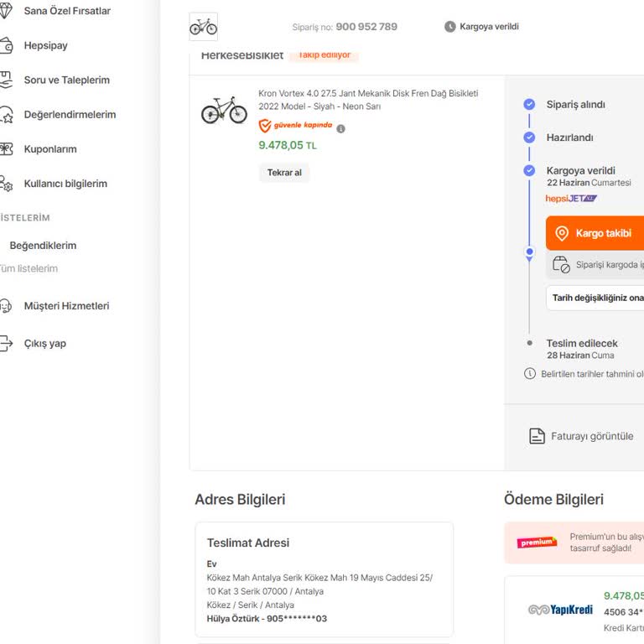Click the YapıKredi bank logo
Viewport: 644px width, 644px height.
560,610
